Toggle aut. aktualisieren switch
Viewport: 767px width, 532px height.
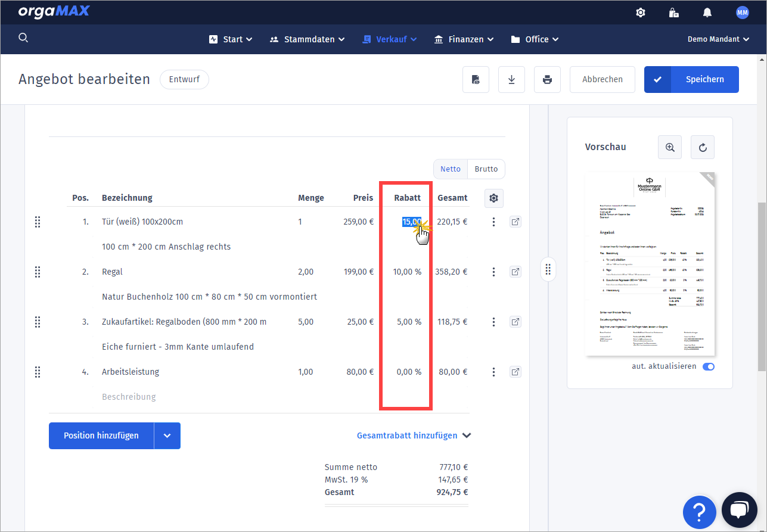pyautogui.click(x=709, y=367)
